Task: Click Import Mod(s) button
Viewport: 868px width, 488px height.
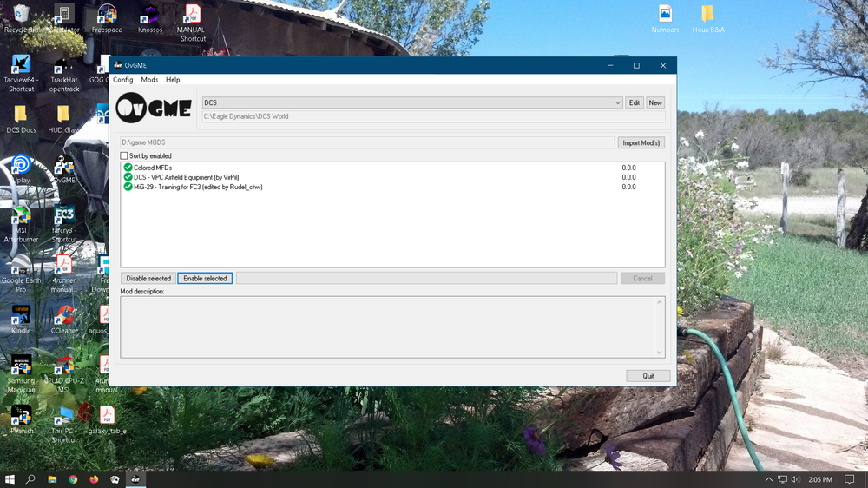Action: click(641, 143)
